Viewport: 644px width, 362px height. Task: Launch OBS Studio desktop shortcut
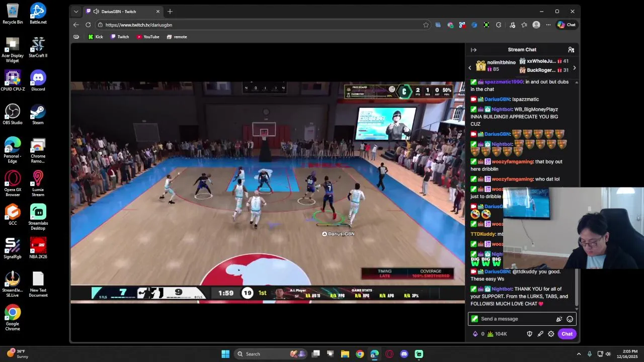(x=13, y=115)
